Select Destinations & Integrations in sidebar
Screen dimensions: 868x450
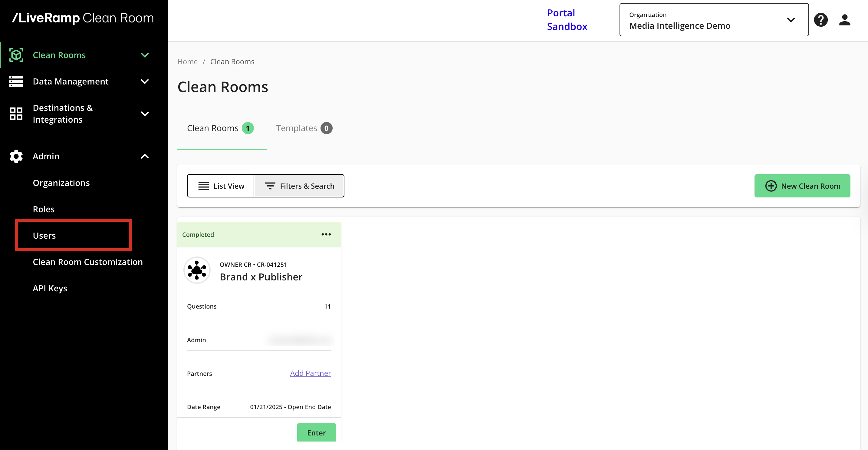click(63, 114)
